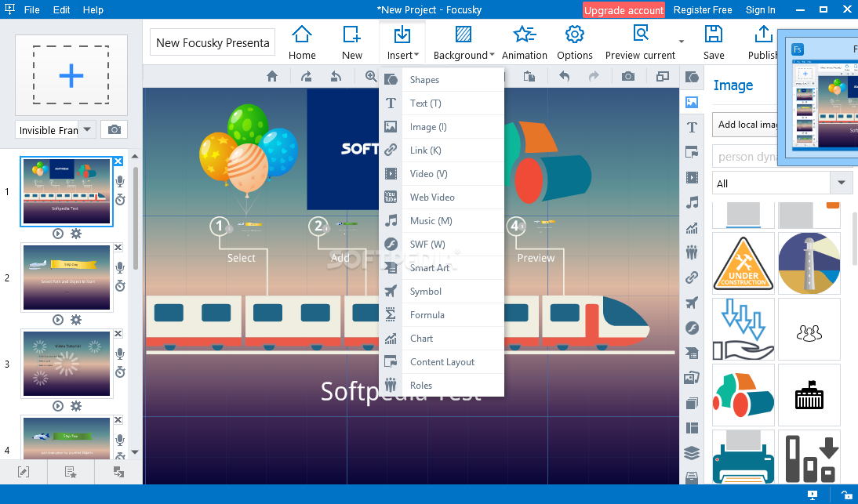This screenshot has height=504, width=858.
Task: Click the microphone icon for slide 3
Action: click(120, 354)
